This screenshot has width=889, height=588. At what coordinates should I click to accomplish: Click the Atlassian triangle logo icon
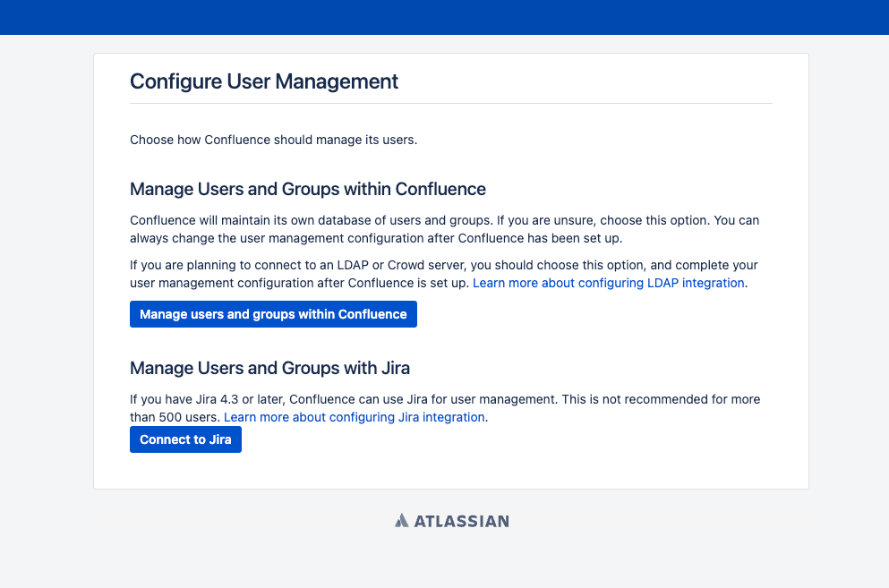pos(401,521)
